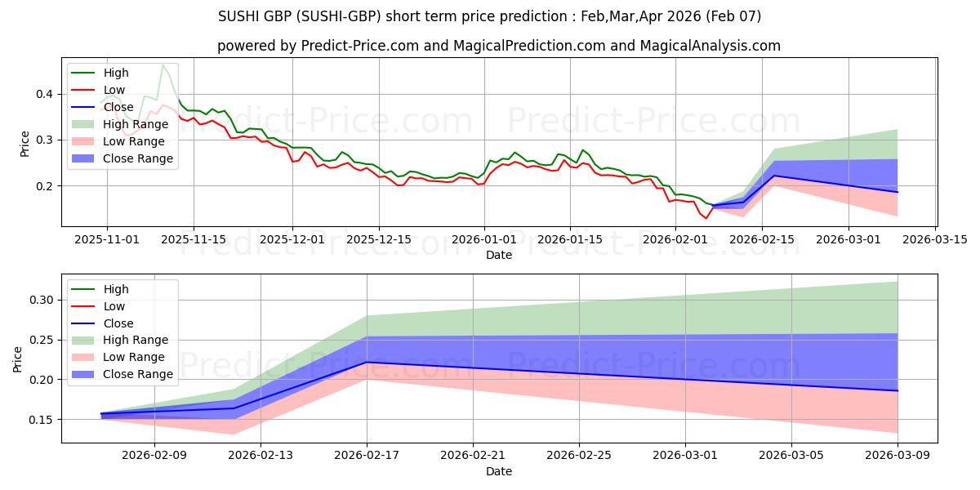The image size is (980, 490).
Task: Click the High legend entry in the top chart
Action: (117, 73)
